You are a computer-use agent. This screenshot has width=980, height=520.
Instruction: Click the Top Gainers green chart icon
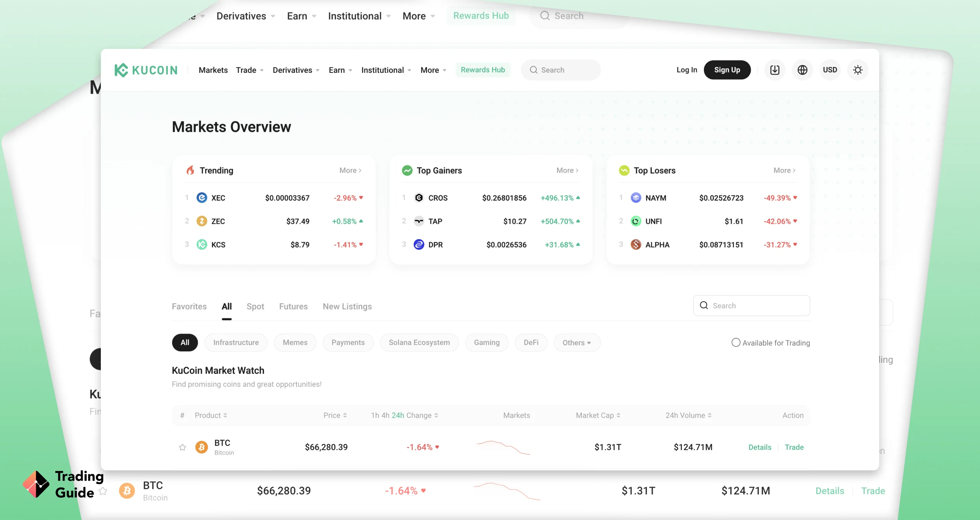coord(407,171)
